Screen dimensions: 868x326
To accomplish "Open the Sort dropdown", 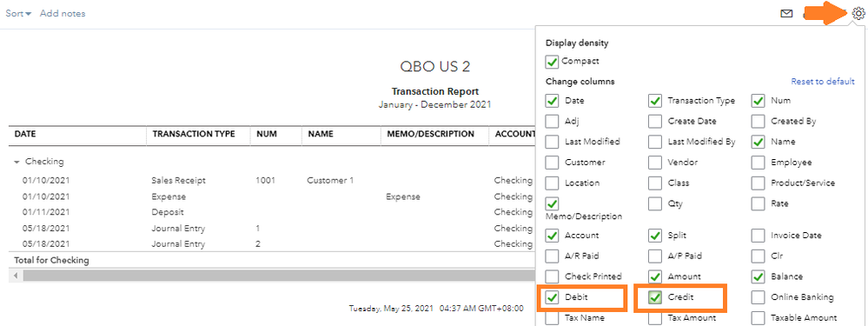I will (18, 13).
